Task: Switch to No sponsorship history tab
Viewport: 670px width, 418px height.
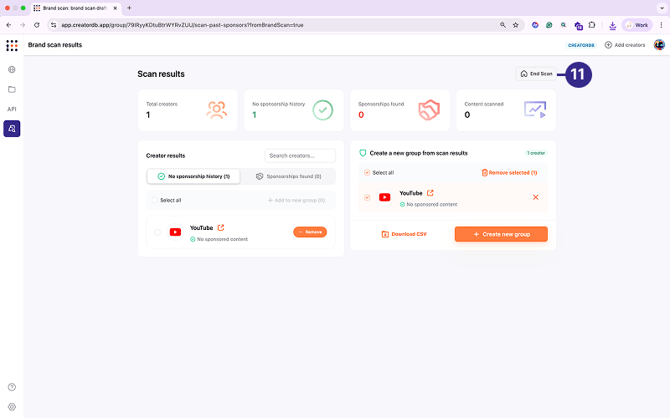Action: coord(194,176)
